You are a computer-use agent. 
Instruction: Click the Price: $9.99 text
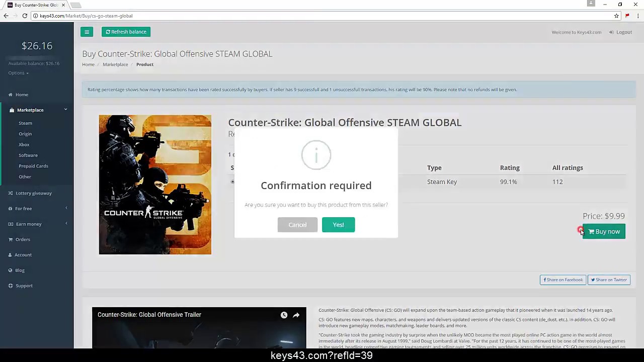click(604, 216)
